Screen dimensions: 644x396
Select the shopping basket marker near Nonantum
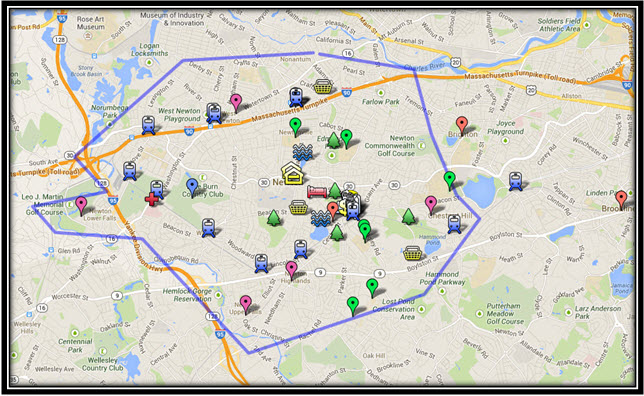tap(323, 87)
